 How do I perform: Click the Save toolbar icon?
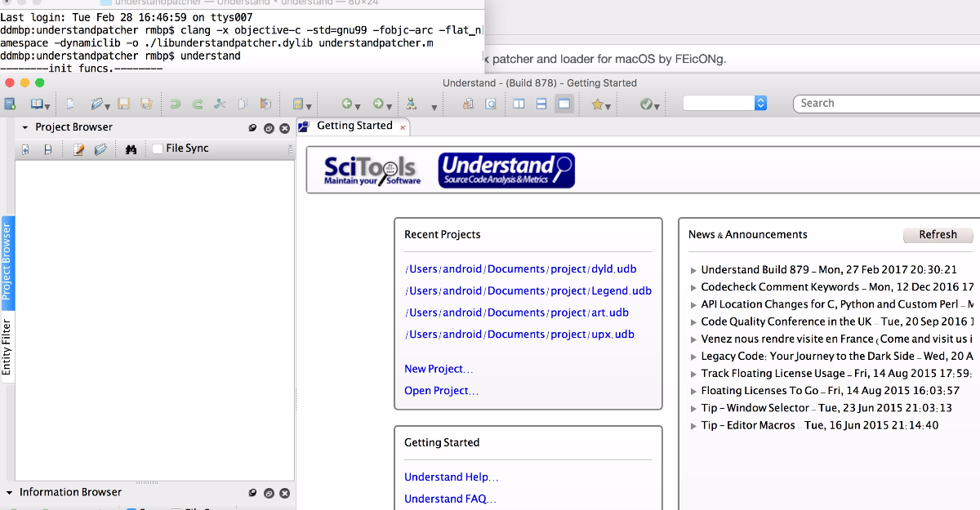click(124, 104)
